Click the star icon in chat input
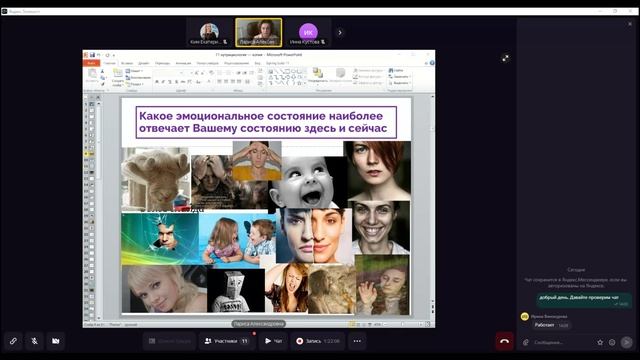The height and width of the screenshot is (360, 640). point(600,342)
